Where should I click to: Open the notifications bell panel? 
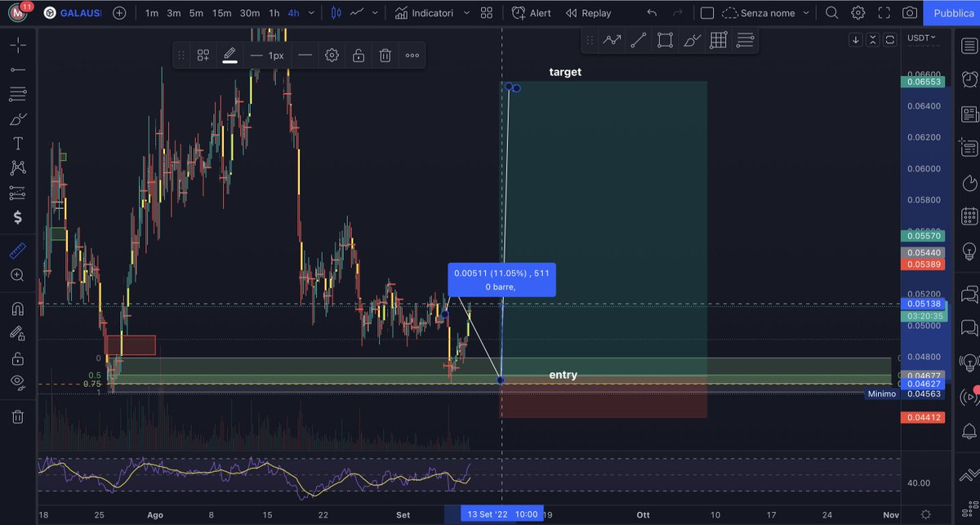(969, 430)
